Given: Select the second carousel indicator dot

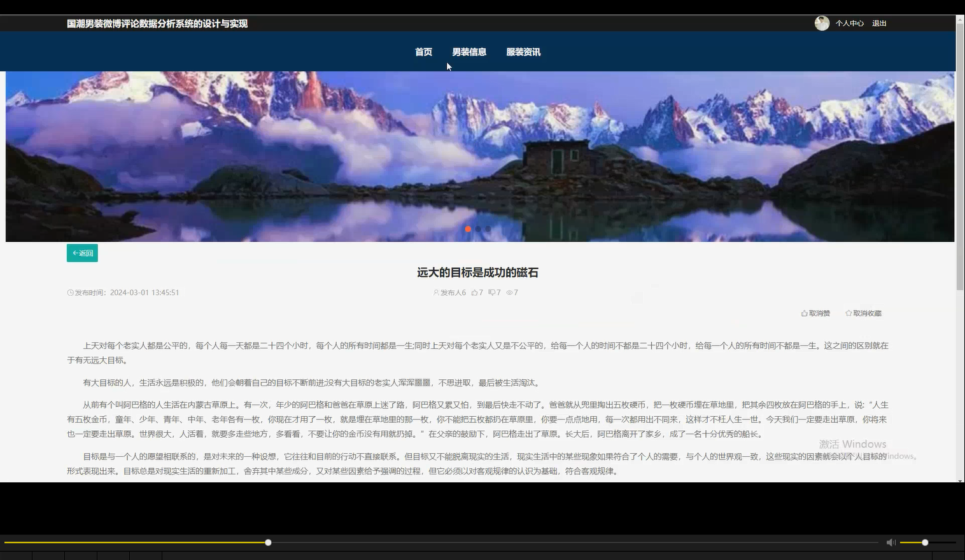Looking at the screenshot, I should coord(478,228).
